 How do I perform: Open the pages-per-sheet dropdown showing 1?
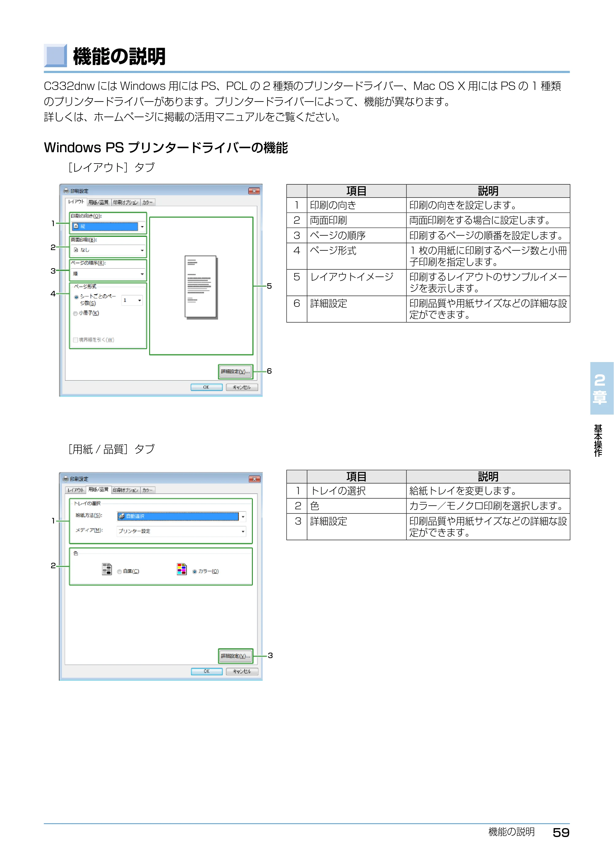tap(132, 300)
